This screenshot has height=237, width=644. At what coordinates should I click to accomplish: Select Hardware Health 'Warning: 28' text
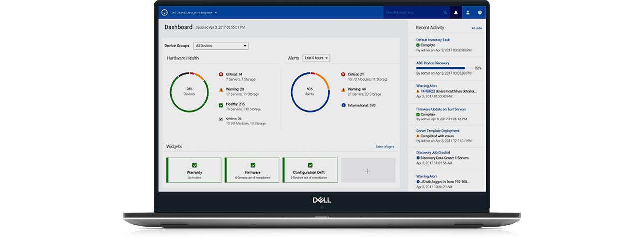(235, 90)
